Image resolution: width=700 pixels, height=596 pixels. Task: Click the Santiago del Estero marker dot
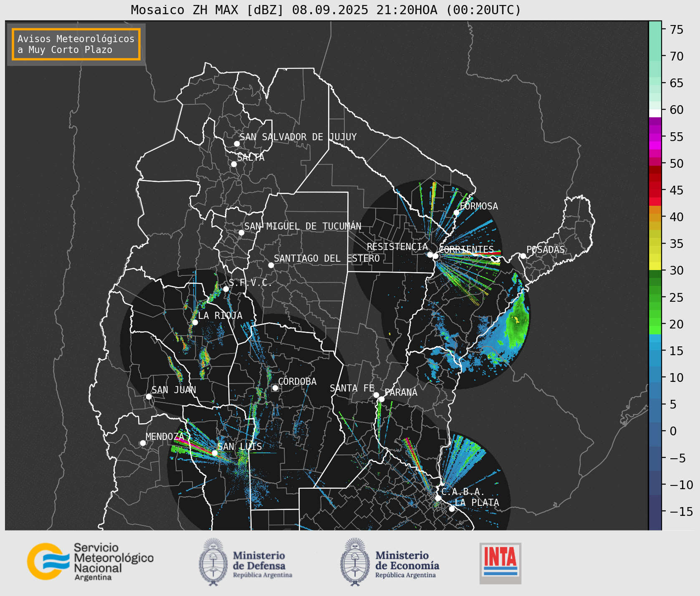pos(271,265)
